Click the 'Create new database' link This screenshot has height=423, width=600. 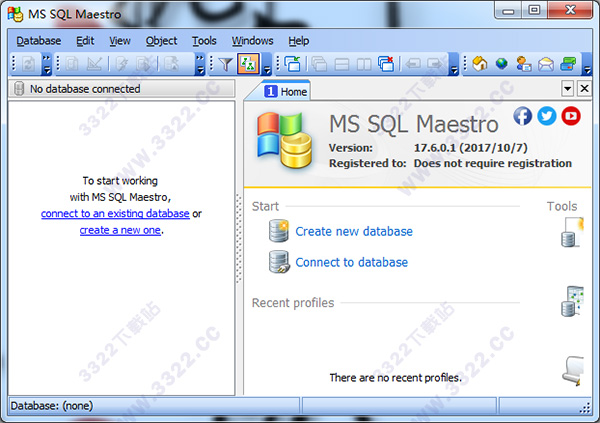354,231
